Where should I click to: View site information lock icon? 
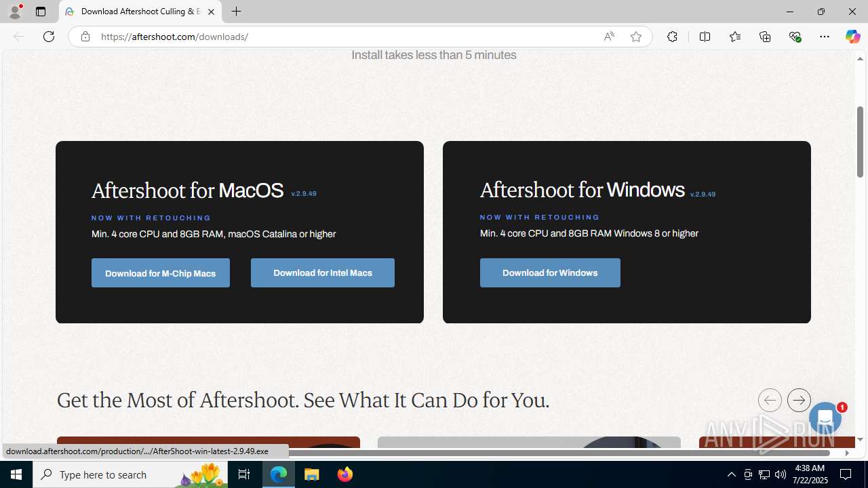(85, 37)
